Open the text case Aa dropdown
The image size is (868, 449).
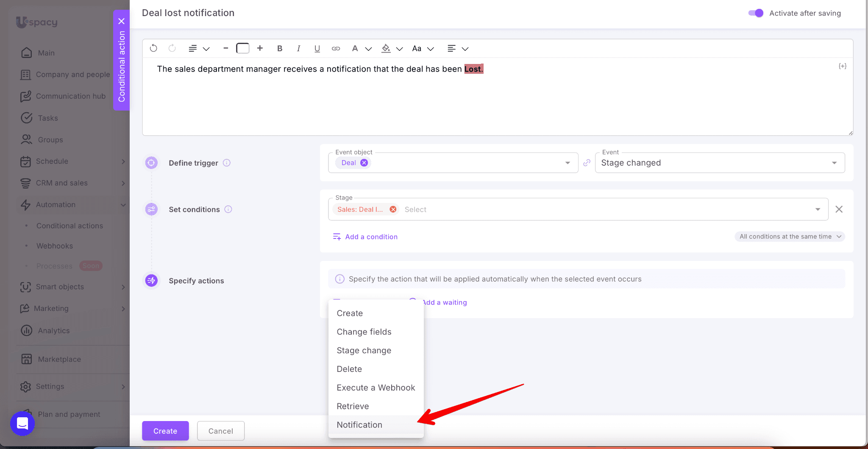coord(423,48)
